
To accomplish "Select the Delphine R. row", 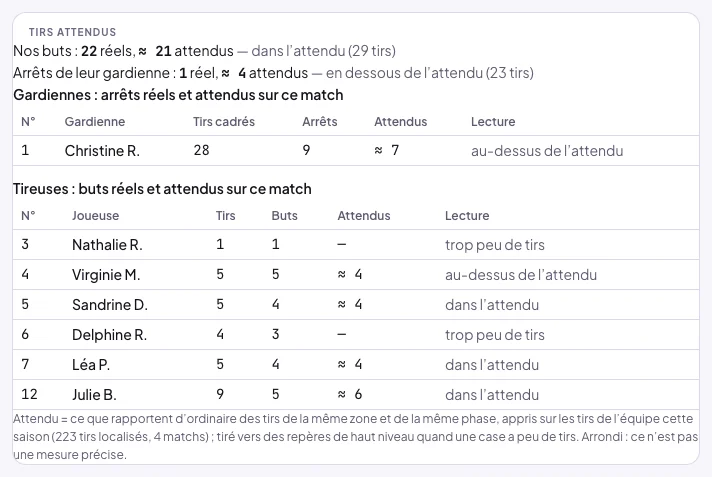I will pyautogui.click(x=356, y=335).
